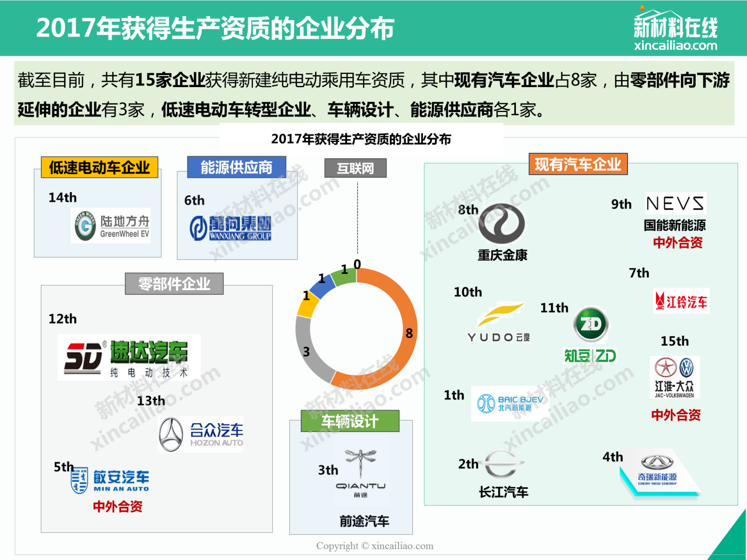Click the 10th ranking label
This screenshot has width=747, height=560.
468,292
